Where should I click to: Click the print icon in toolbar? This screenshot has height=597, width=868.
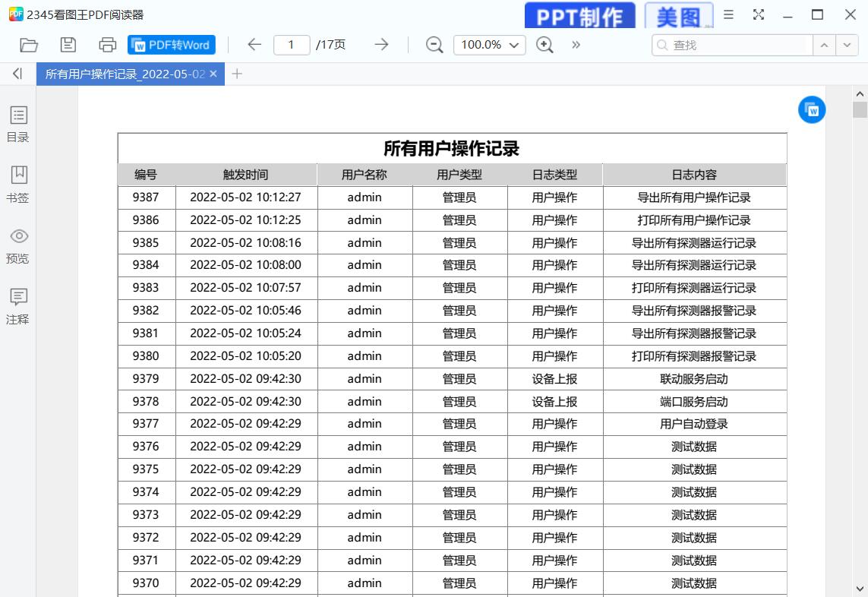point(108,45)
